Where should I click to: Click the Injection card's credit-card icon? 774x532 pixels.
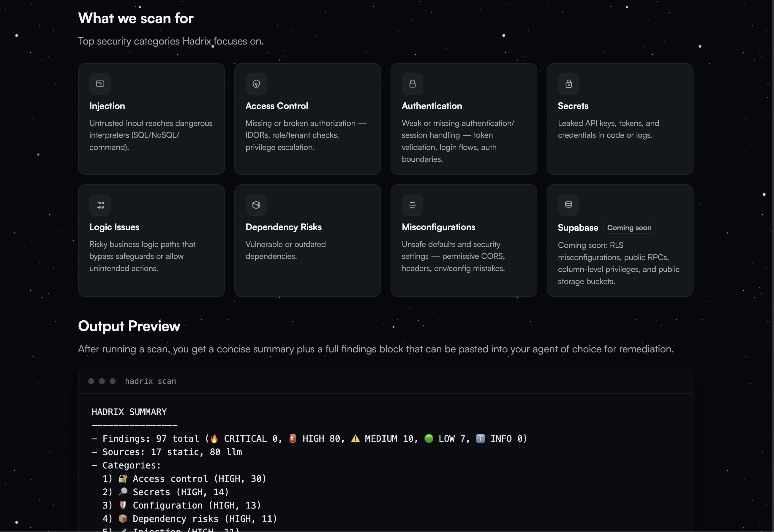tap(100, 84)
